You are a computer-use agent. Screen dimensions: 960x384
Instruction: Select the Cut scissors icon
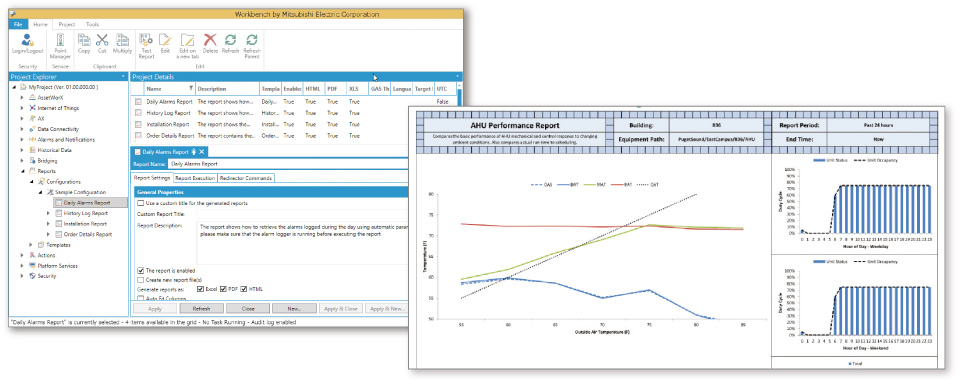(102, 44)
